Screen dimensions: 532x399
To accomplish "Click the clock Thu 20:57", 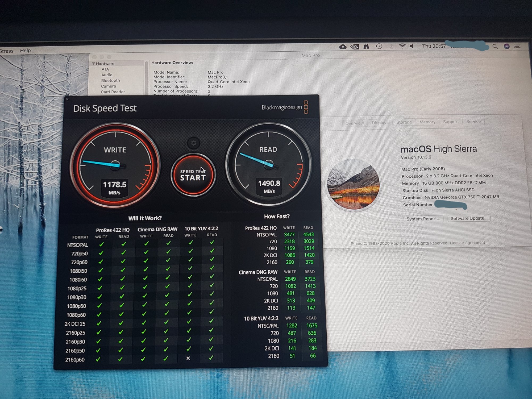I will [x=434, y=46].
